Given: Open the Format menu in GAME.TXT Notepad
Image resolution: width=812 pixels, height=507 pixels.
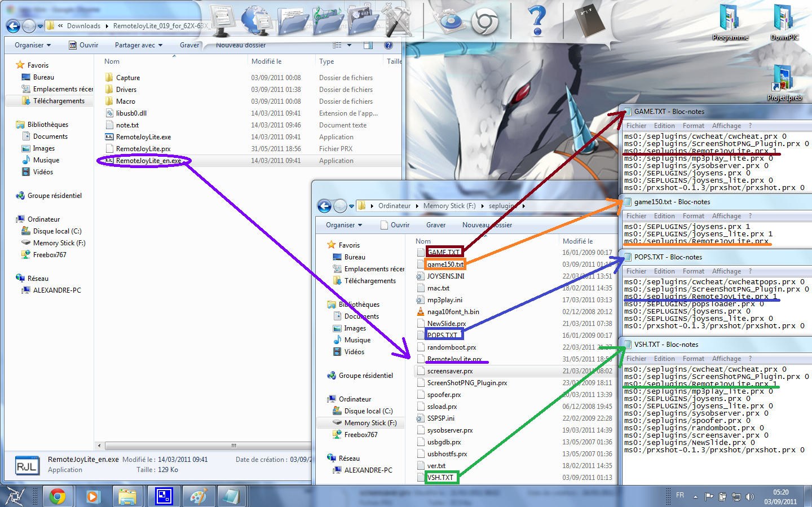Looking at the screenshot, I should pyautogui.click(x=693, y=126).
